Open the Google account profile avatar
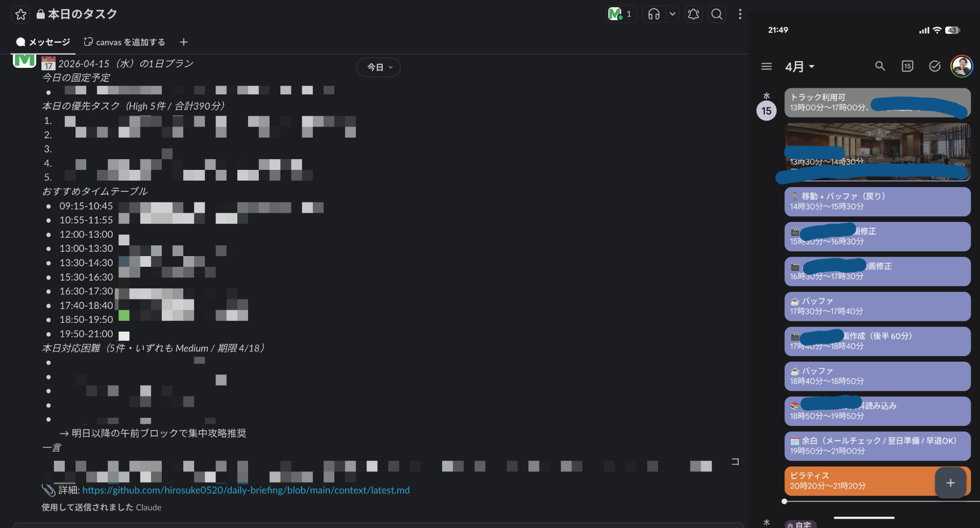Image resolution: width=980 pixels, height=528 pixels. (x=962, y=66)
